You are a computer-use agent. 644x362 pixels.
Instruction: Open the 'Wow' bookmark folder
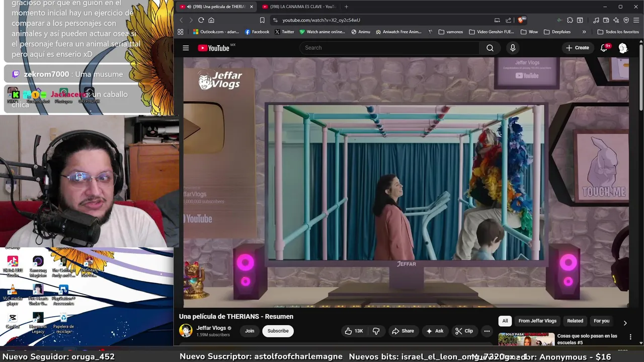pyautogui.click(x=529, y=32)
